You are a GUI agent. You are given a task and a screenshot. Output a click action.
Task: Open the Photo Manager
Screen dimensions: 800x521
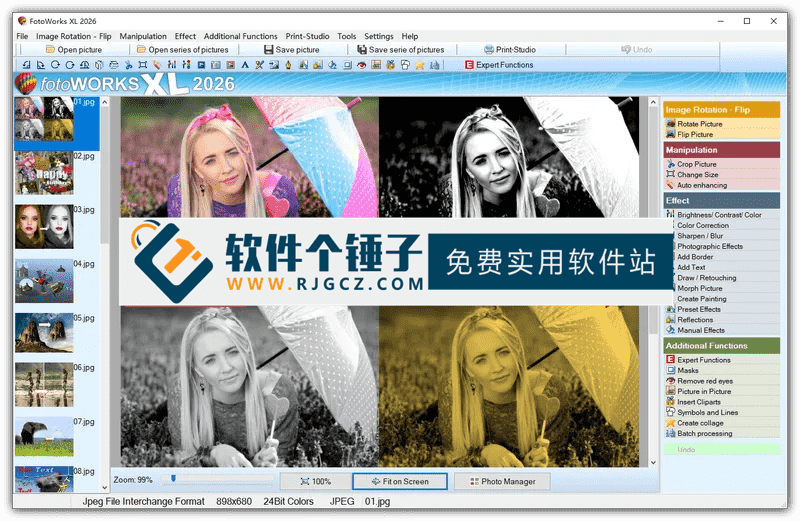point(503,481)
